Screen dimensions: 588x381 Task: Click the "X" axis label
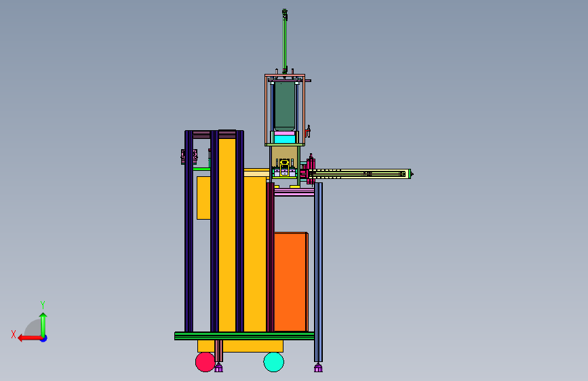tap(14, 334)
